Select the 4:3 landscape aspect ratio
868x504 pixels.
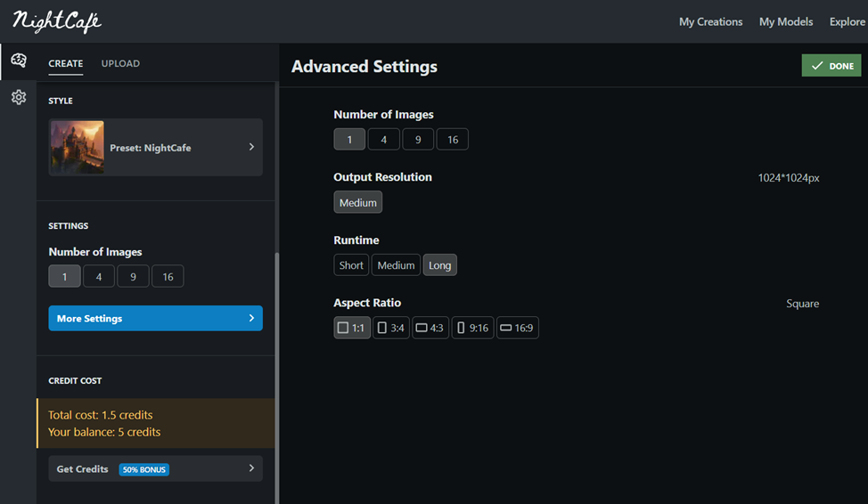pyautogui.click(x=430, y=328)
